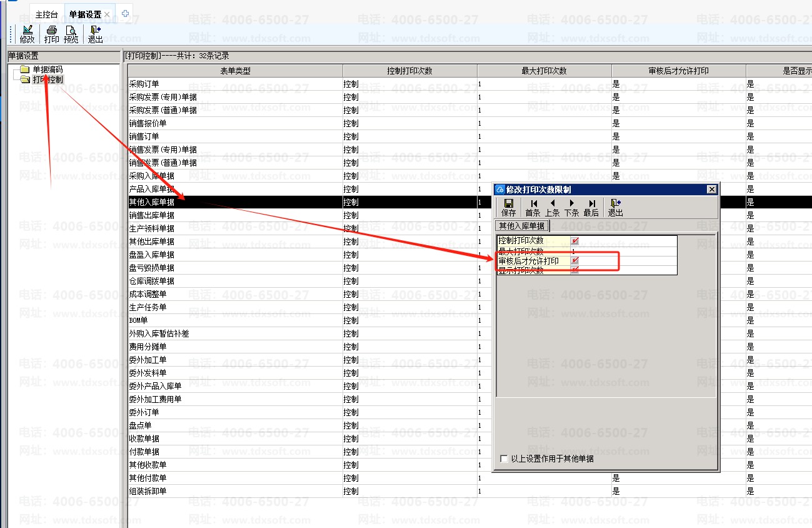Open 预览 (Preview) from main toolbar
The image size is (812, 528).
(x=71, y=34)
